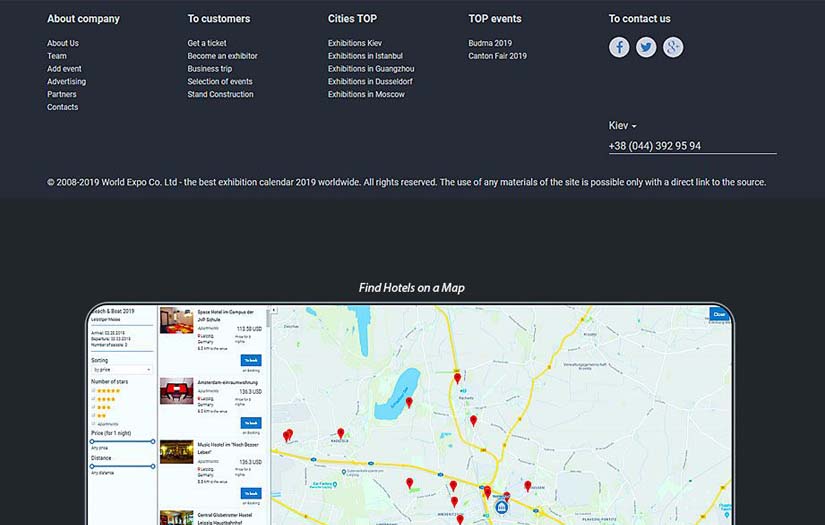Screen dimensions: 825x525
Task: Click the 'Find Hotels on a Map' heading
Action: 411,288
